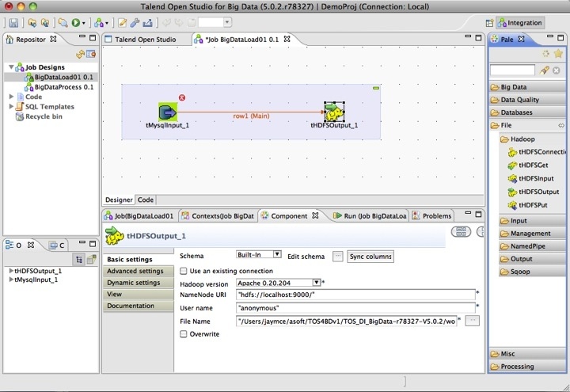Click the Export items folder icon
Screen dimensions: 570x392
[x=45, y=23]
